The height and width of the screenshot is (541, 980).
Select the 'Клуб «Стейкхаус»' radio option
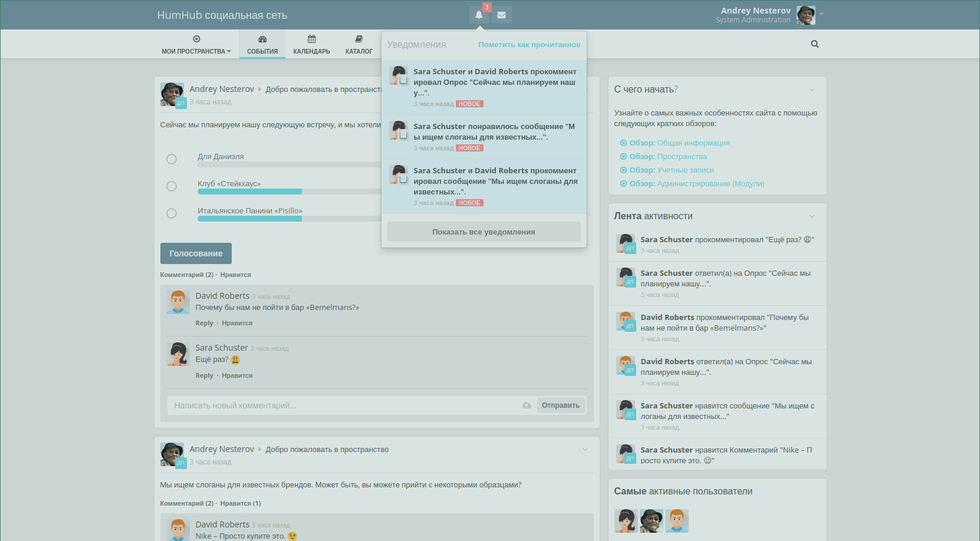click(172, 186)
